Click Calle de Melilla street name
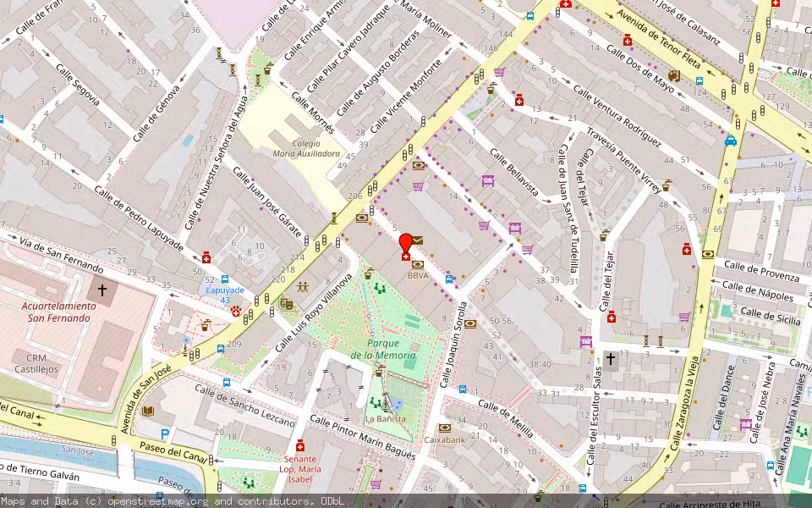 tap(506, 419)
